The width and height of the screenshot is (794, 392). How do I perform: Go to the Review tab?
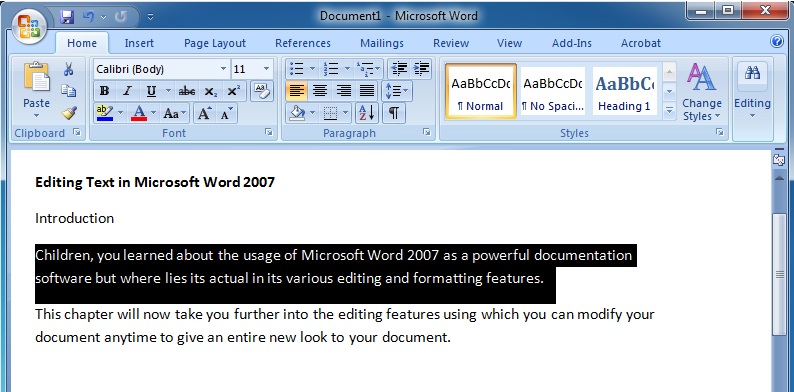click(x=451, y=44)
